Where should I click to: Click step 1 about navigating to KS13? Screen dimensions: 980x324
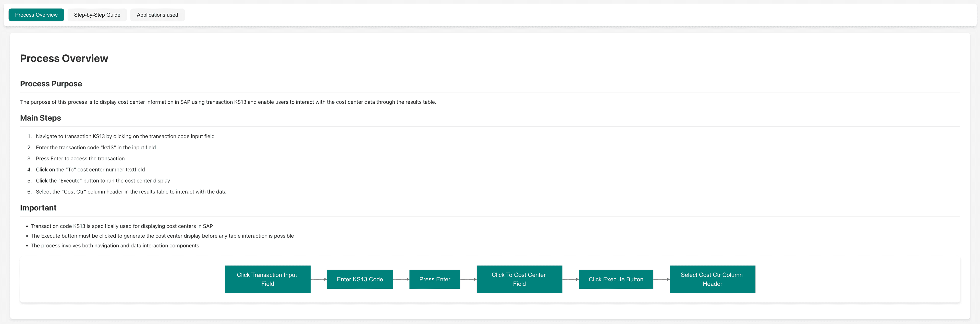(x=125, y=136)
